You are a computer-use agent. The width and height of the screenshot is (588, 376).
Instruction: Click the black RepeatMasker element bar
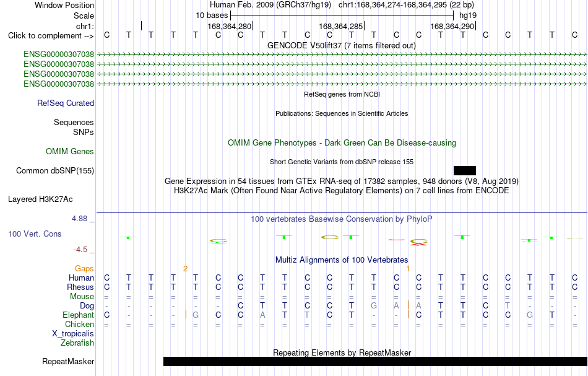click(375, 361)
